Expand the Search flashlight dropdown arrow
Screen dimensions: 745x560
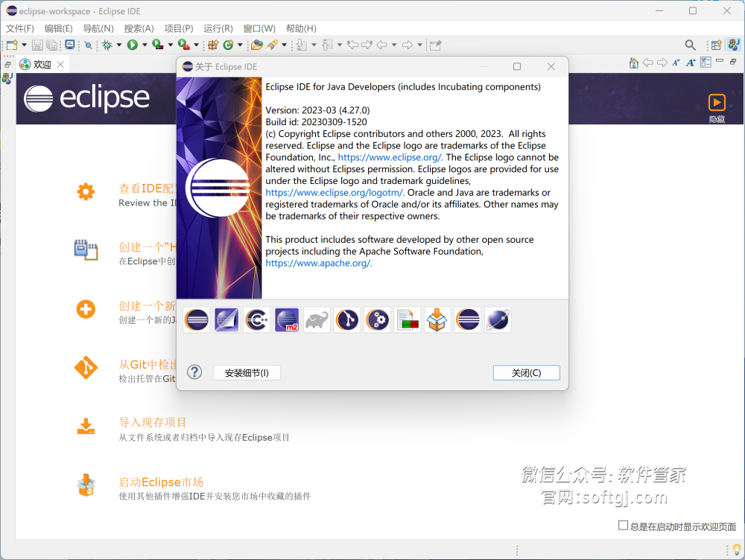point(284,45)
